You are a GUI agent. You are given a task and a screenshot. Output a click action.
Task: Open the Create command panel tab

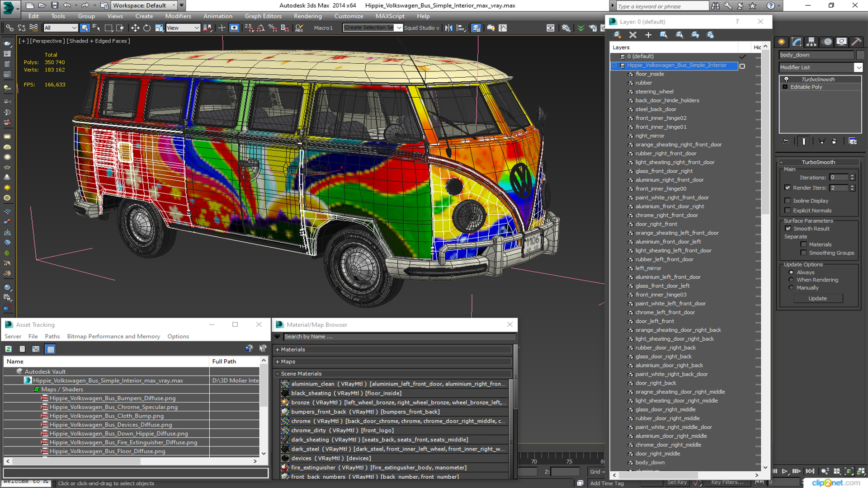coord(782,42)
